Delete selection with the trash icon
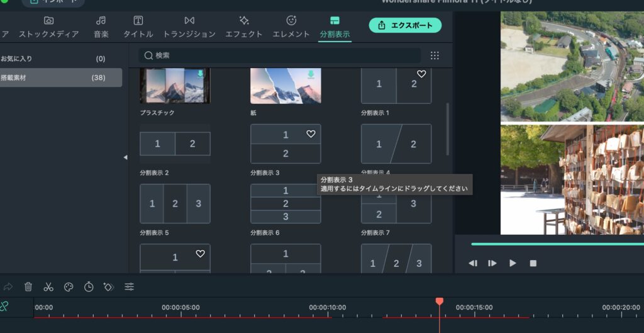Screen dimensions: 644x333 coord(28,287)
